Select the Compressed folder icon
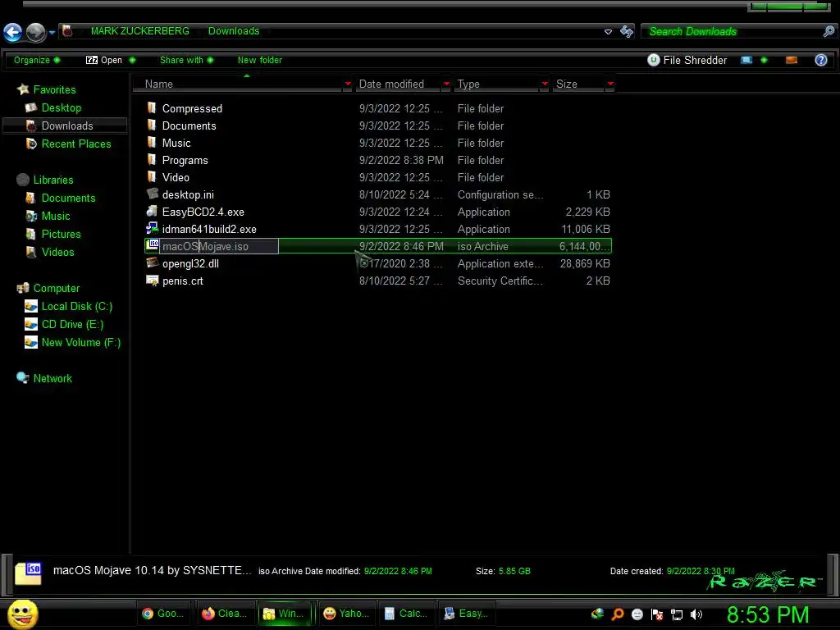 tap(152, 107)
